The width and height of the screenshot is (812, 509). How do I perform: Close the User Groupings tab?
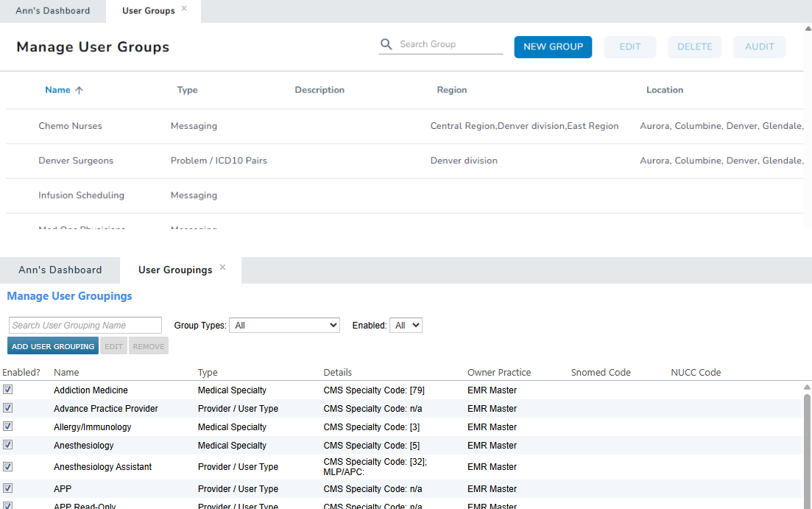click(x=222, y=267)
